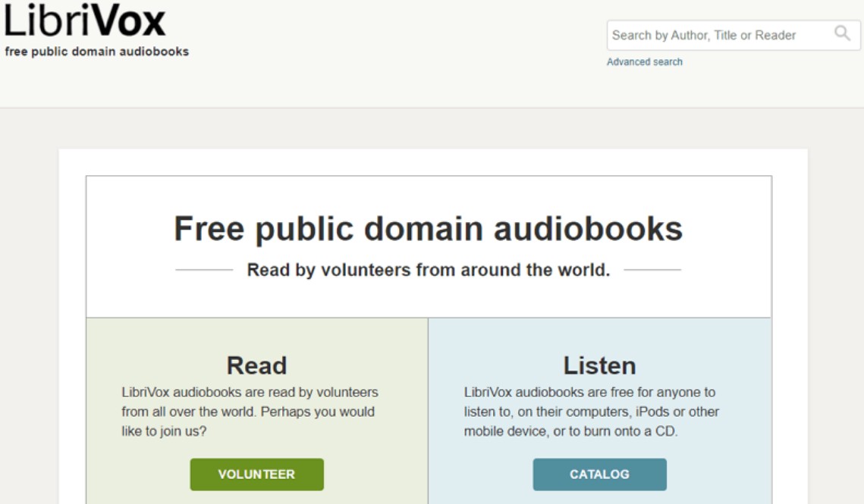Browse audiobooks with the CATALOG button
Viewport: 864px width, 504px height.
pyautogui.click(x=600, y=474)
